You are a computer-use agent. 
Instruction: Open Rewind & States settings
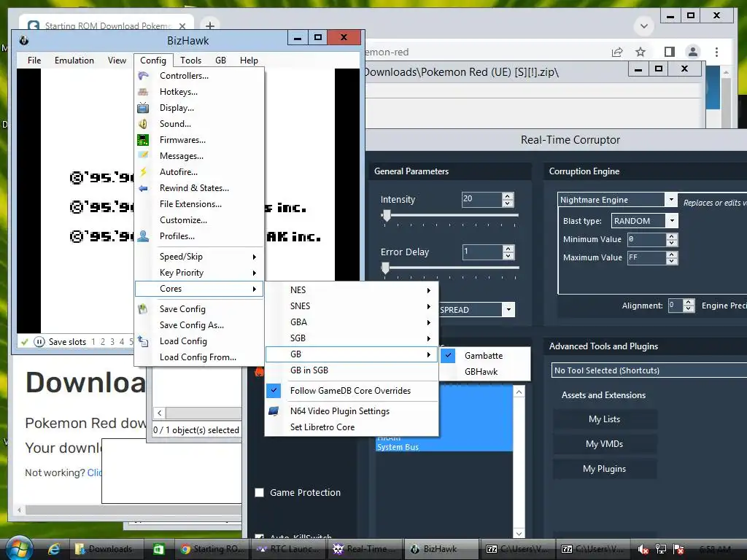199,188
